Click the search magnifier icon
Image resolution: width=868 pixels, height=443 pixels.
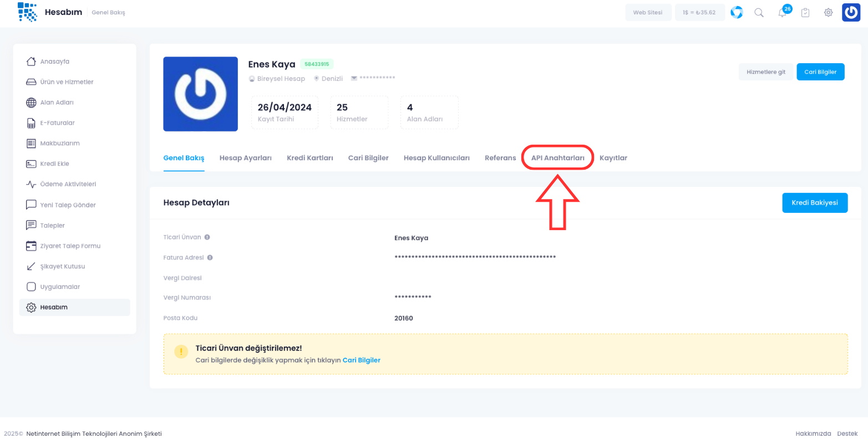click(759, 13)
